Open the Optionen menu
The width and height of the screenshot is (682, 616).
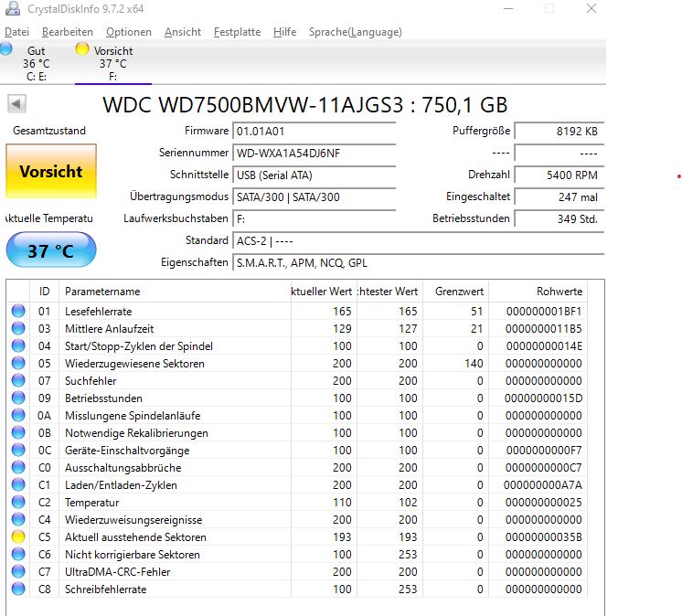click(x=129, y=32)
